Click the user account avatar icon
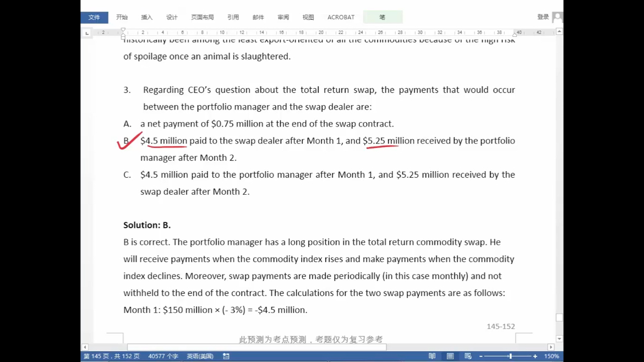Viewport: 644px width, 362px height. (557, 18)
